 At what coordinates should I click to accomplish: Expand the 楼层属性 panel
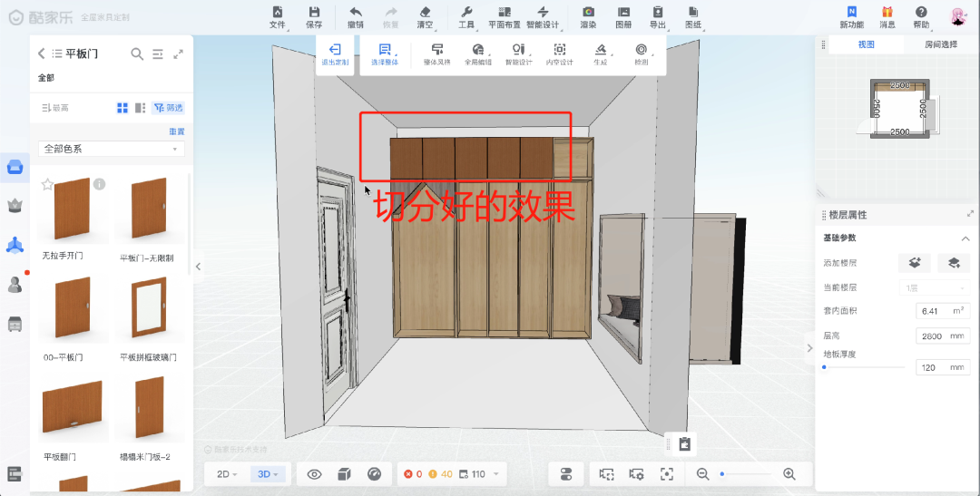pos(971,214)
